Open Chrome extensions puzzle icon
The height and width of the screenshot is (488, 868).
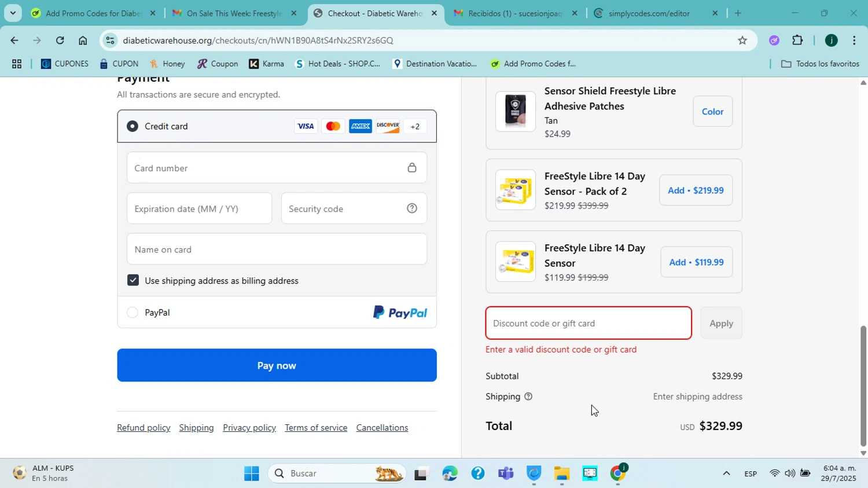point(797,41)
